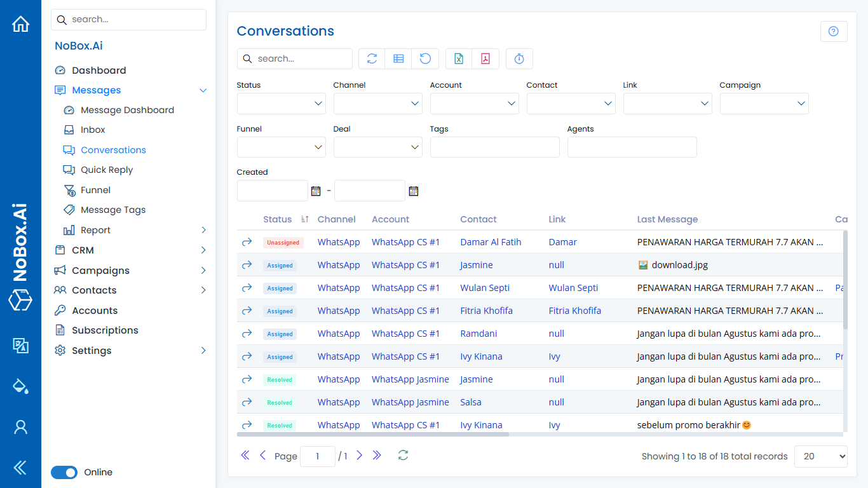Open the paint bucket theme icon
The height and width of the screenshot is (488, 868).
[x=21, y=386]
